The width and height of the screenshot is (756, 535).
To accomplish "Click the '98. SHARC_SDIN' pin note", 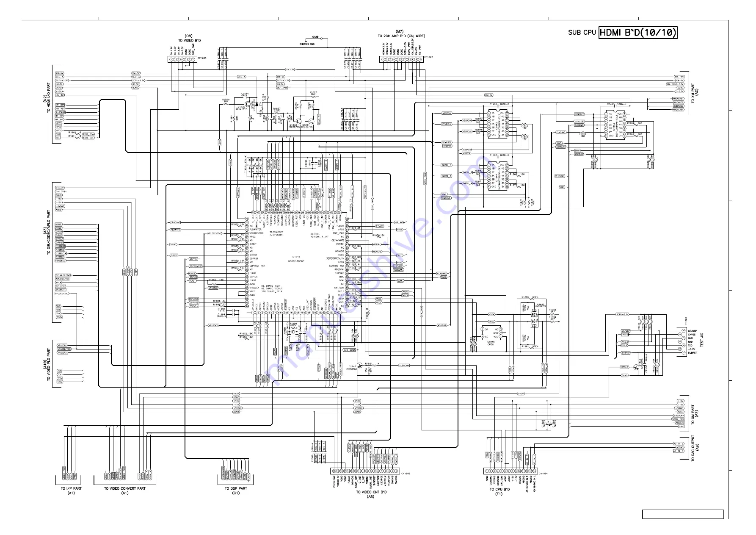I will pos(272,286).
